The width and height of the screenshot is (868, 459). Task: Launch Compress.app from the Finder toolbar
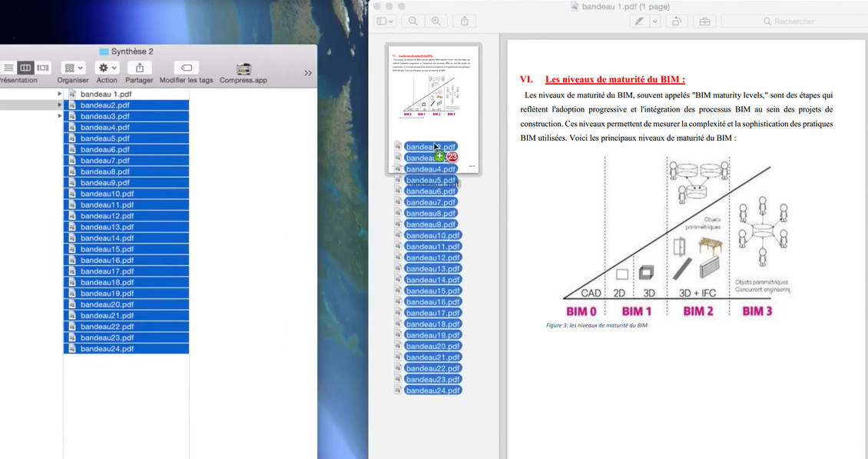(244, 68)
